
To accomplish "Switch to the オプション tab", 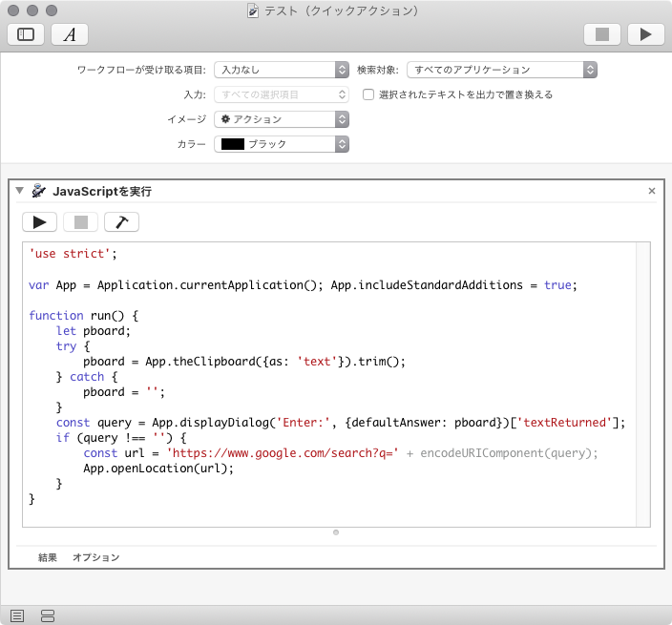I will point(96,557).
